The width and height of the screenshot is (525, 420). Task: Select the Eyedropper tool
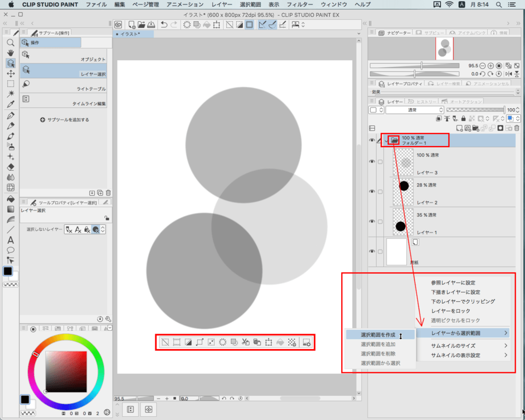click(11, 104)
